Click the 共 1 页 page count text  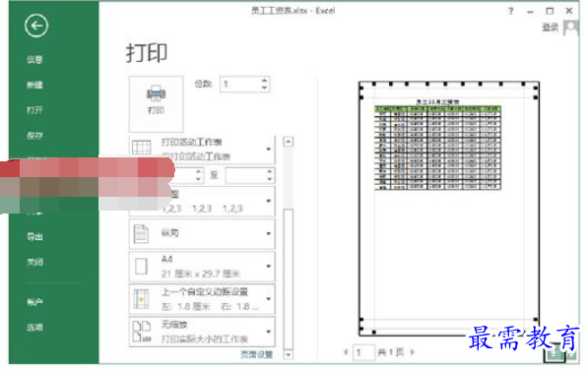pyautogui.click(x=391, y=352)
